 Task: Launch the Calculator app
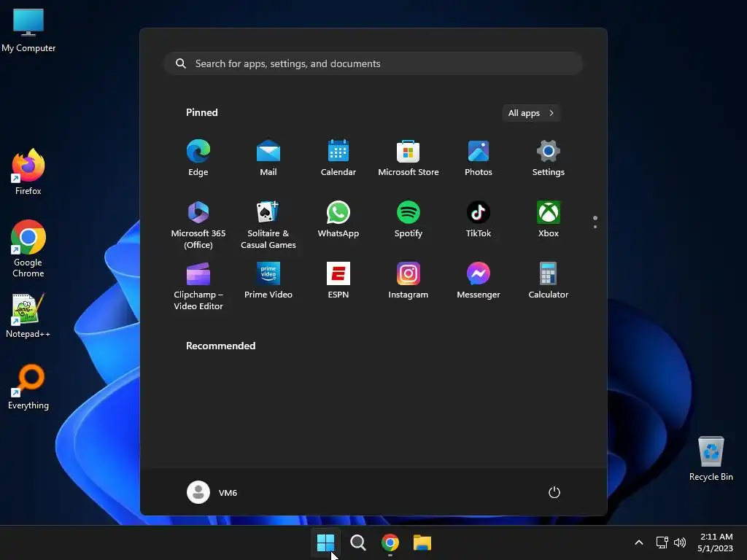pos(549,281)
